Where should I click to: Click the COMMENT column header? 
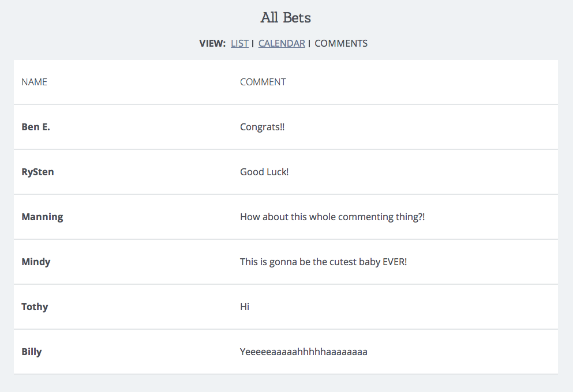click(x=263, y=82)
